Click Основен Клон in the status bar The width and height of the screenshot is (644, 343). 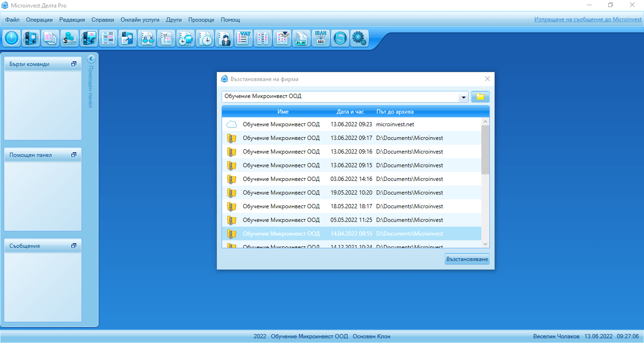(x=372, y=336)
